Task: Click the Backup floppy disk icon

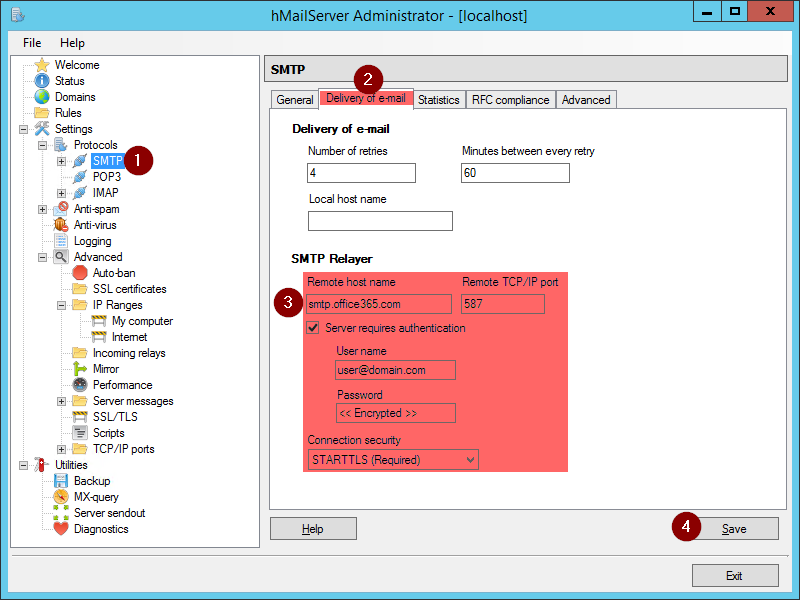Action: pos(61,481)
